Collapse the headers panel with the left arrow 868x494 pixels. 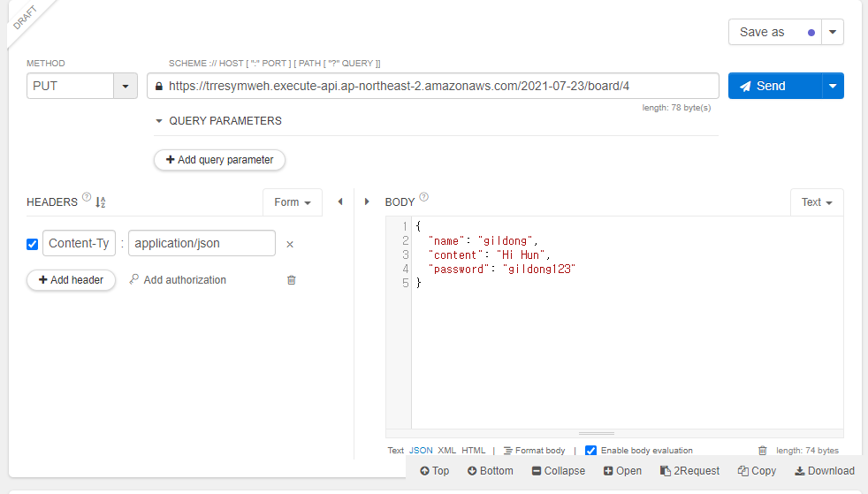click(339, 202)
